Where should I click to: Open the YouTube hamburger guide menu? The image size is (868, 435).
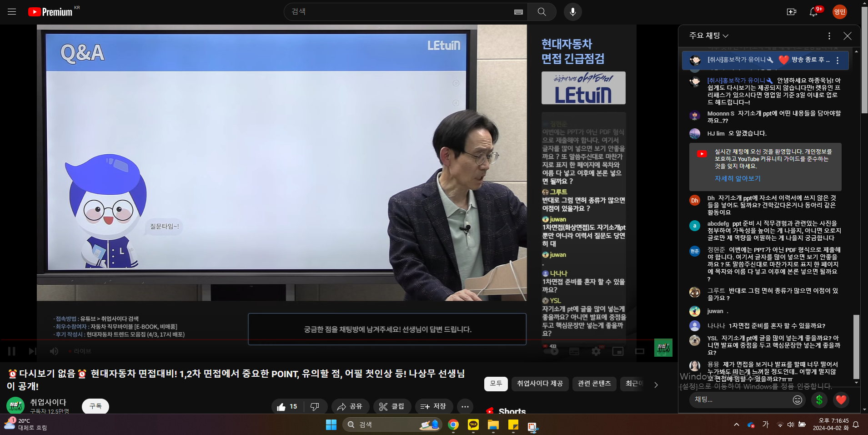coord(12,12)
